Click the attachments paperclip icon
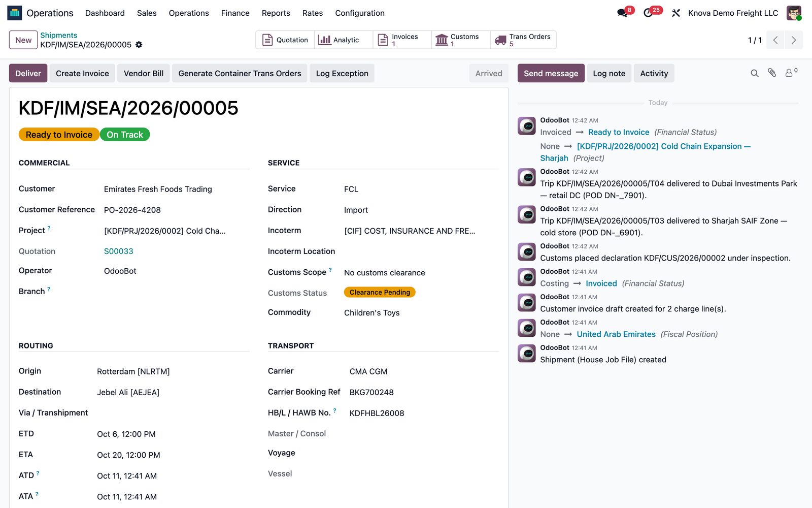 pos(772,73)
